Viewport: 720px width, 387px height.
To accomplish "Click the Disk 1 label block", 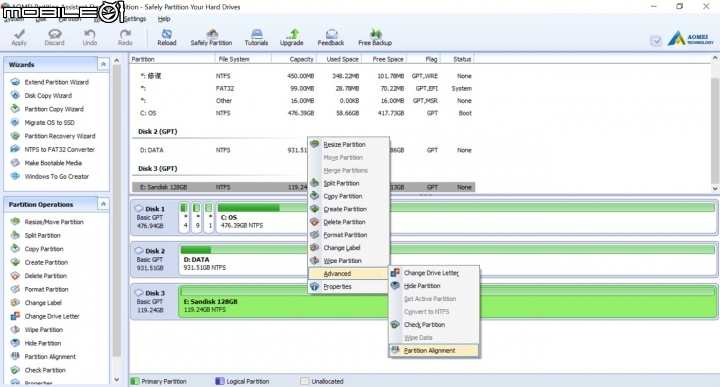I will [154, 217].
